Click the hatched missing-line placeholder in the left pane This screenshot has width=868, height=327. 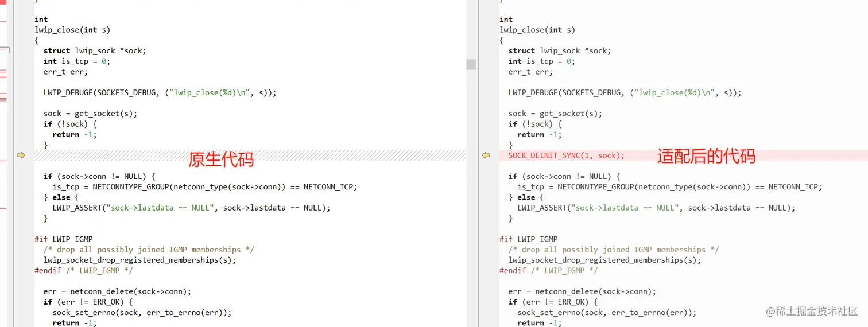250,155
